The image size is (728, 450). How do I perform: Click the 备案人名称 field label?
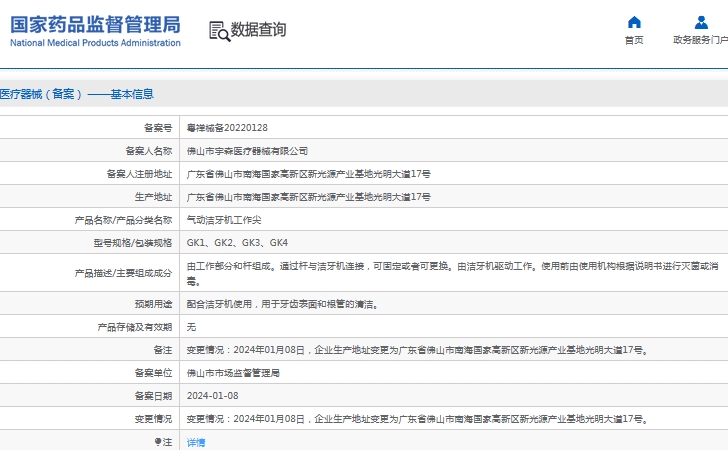pos(149,151)
